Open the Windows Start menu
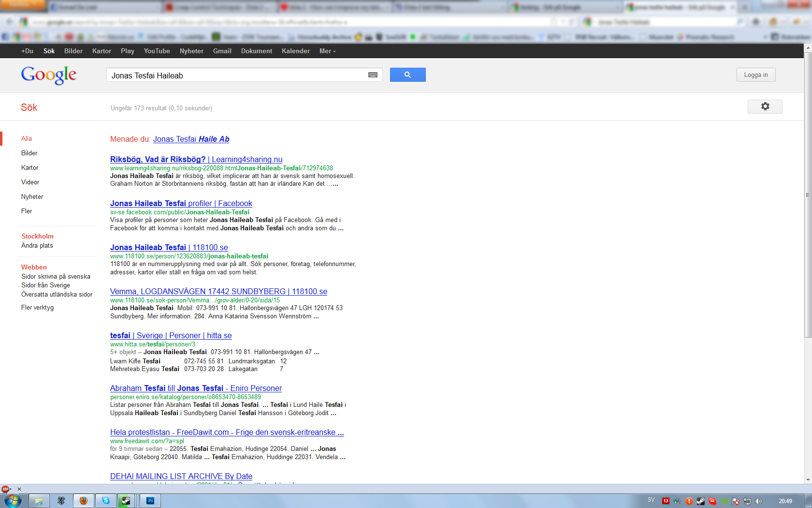 point(13,500)
